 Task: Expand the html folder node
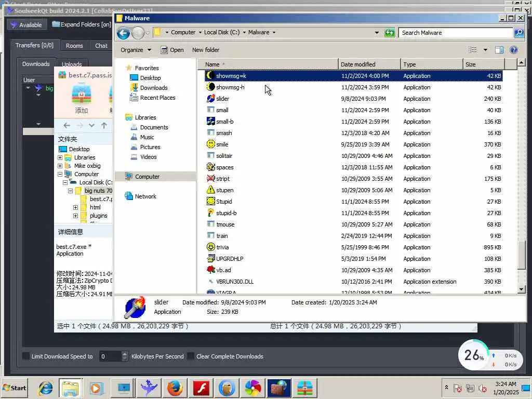click(75, 207)
